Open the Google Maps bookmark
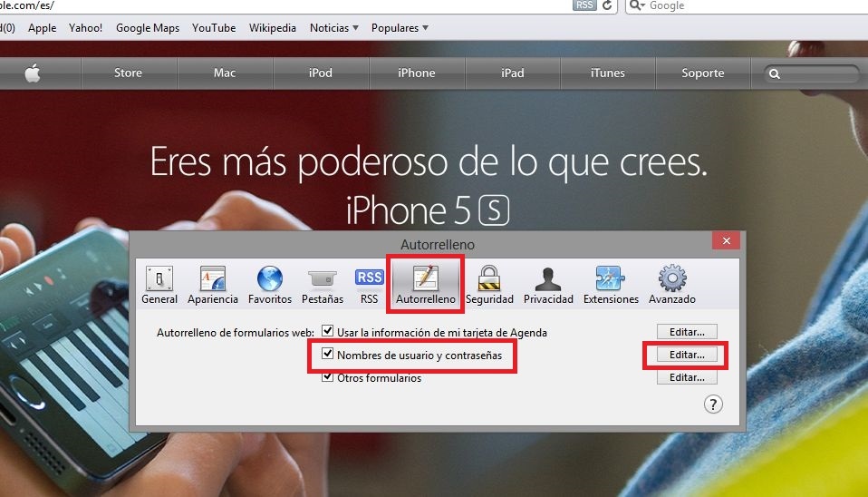Screen dimensions: 868x497 click(148, 28)
